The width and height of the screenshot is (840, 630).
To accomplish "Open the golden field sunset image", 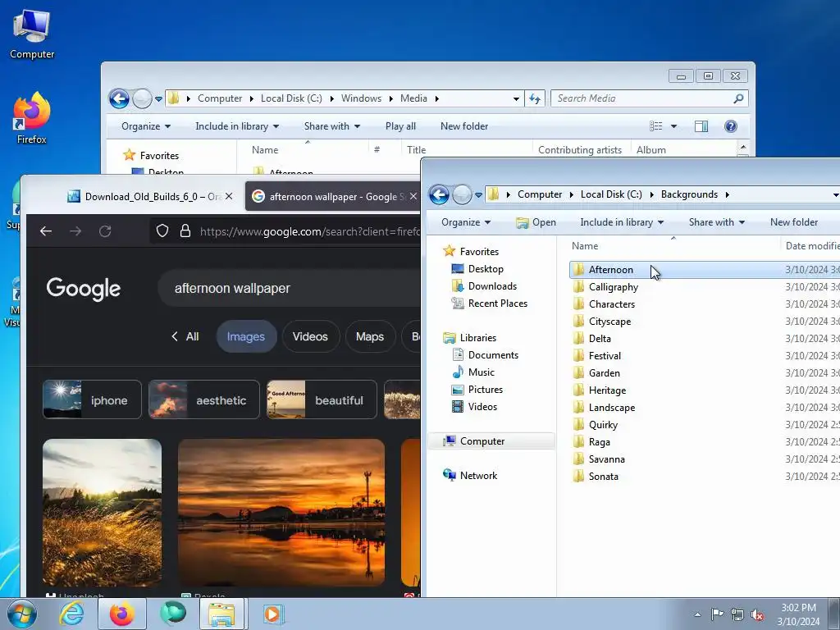I will (102, 513).
